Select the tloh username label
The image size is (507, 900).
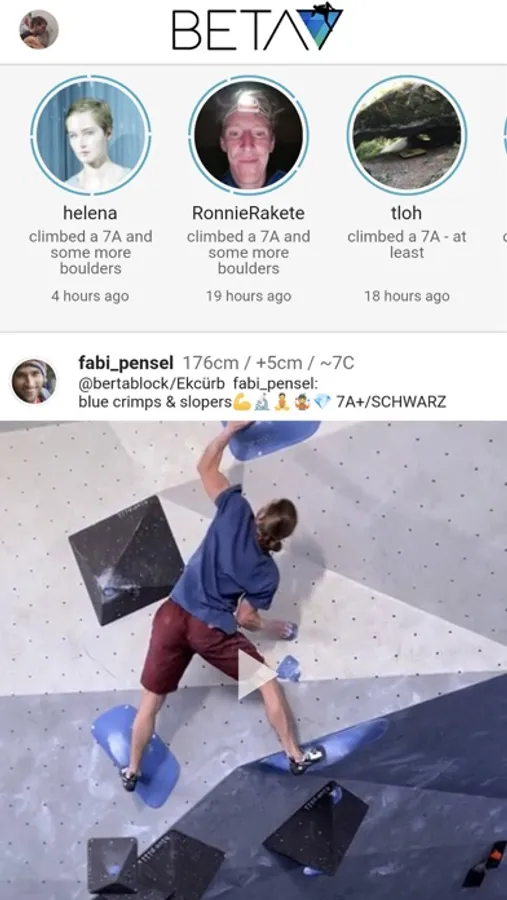(x=407, y=213)
